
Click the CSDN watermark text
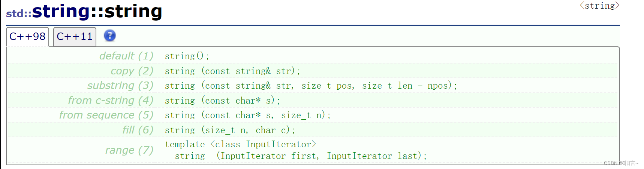pos(621,163)
